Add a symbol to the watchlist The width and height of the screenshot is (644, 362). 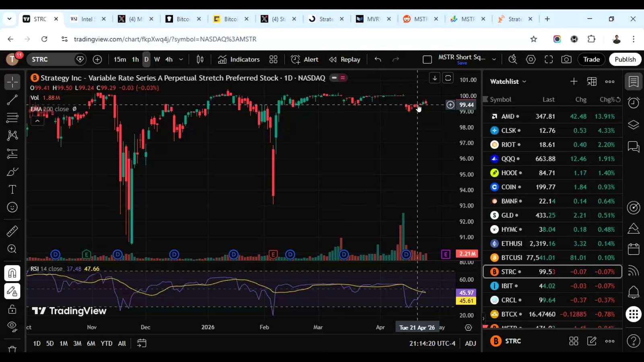[574, 82]
